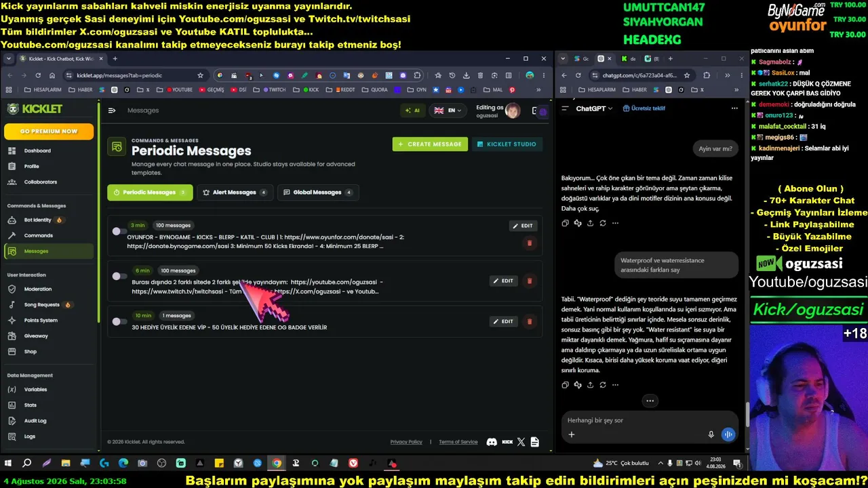Show more bookmarks in Kicklet window's bookmark bar
The width and height of the screenshot is (868, 488).
point(538,89)
